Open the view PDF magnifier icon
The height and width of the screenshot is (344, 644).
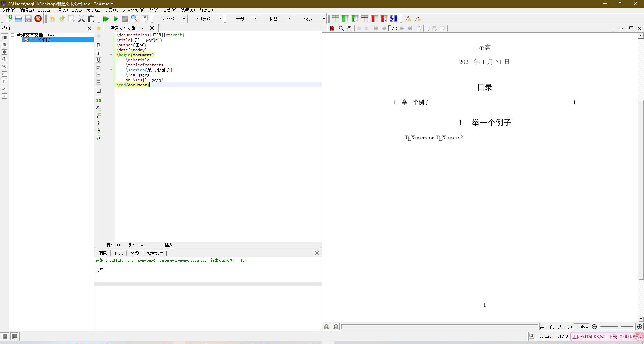coord(135,19)
